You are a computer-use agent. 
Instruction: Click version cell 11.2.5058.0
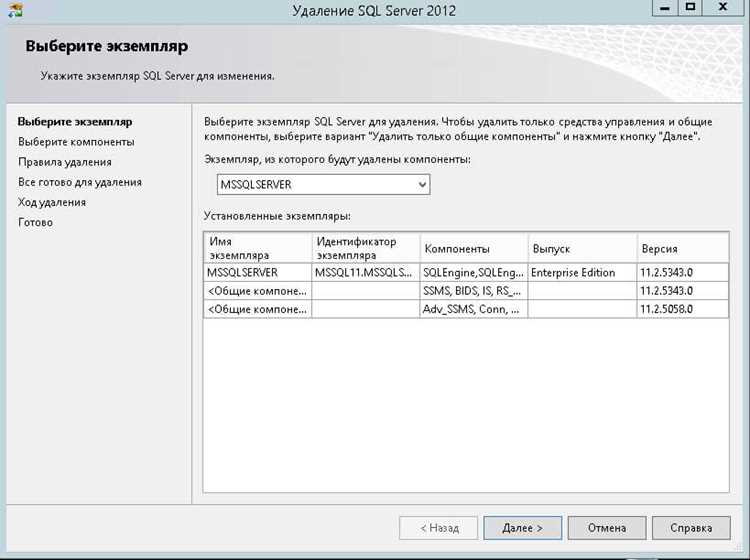coord(683,309)
